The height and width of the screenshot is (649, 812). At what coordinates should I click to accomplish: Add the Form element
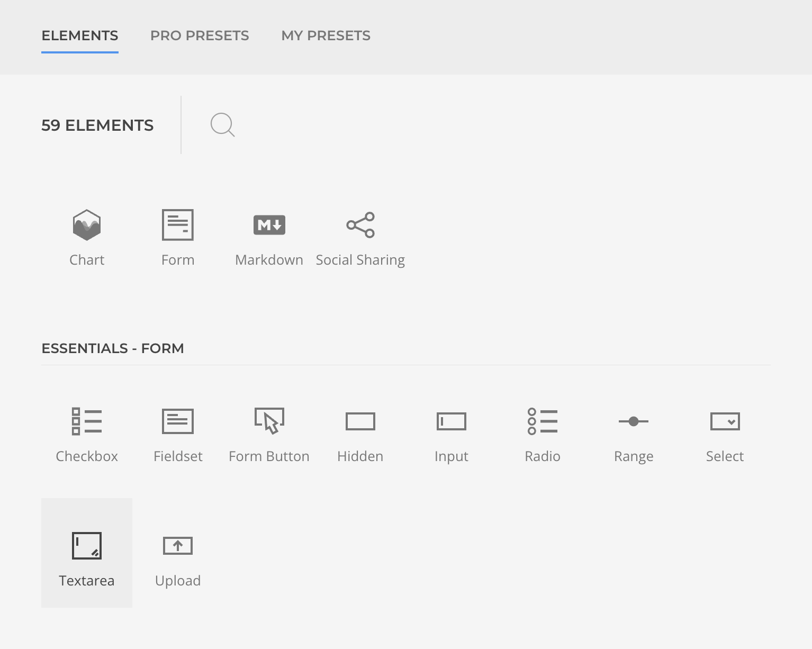coord(177,237)
